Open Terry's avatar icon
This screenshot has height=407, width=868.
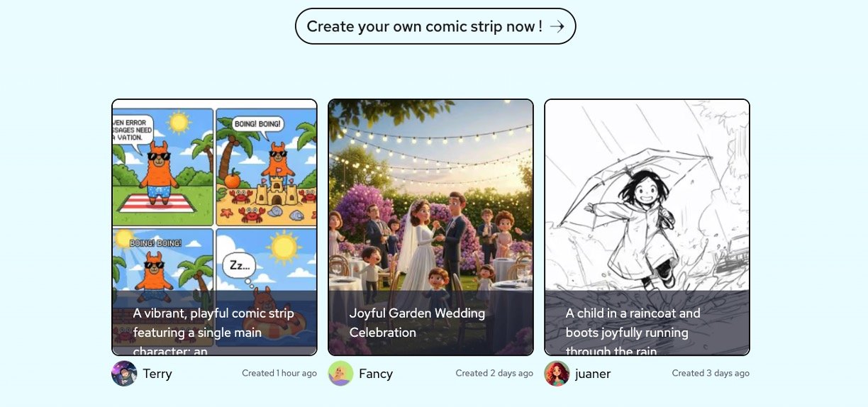click(124, 373)
